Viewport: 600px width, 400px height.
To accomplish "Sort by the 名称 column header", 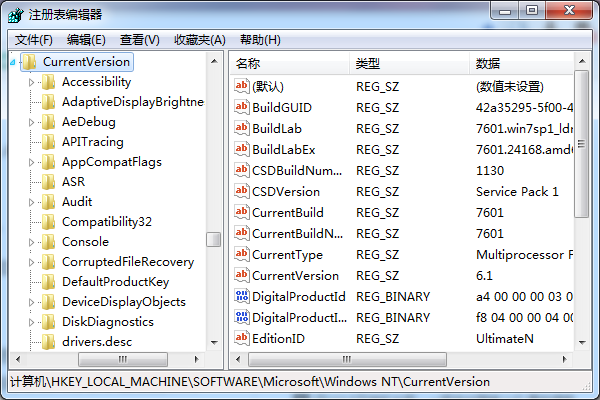I will click(290, 63).
